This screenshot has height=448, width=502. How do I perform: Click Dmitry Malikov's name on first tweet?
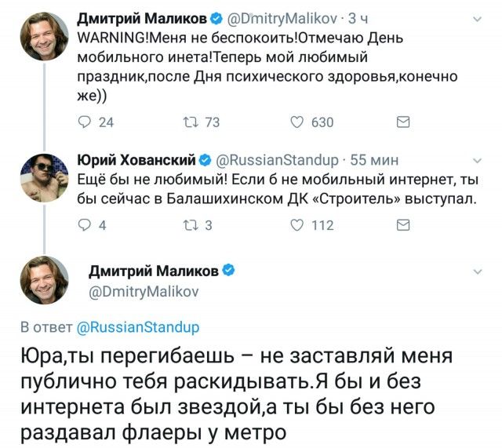(141, 18)
